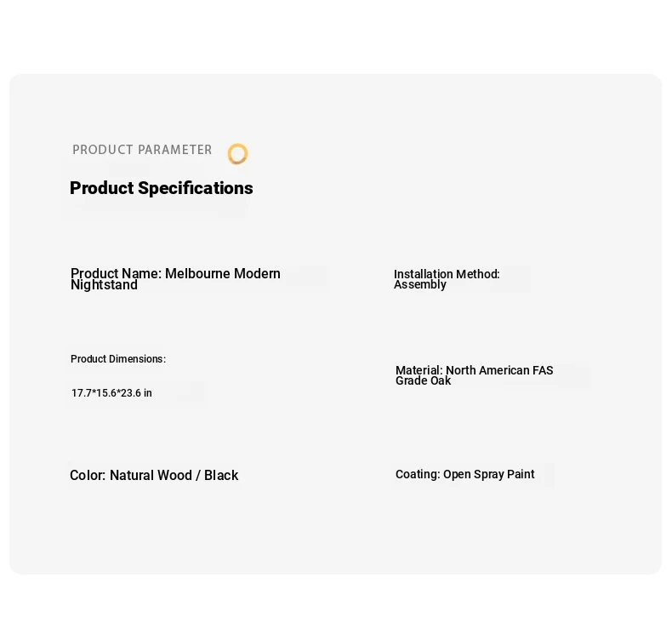Image resolution: width=672 pixels, height=623 pixels.
Task: Click the Coating: Open Spray Paint text
Action: tap(465, 474)
